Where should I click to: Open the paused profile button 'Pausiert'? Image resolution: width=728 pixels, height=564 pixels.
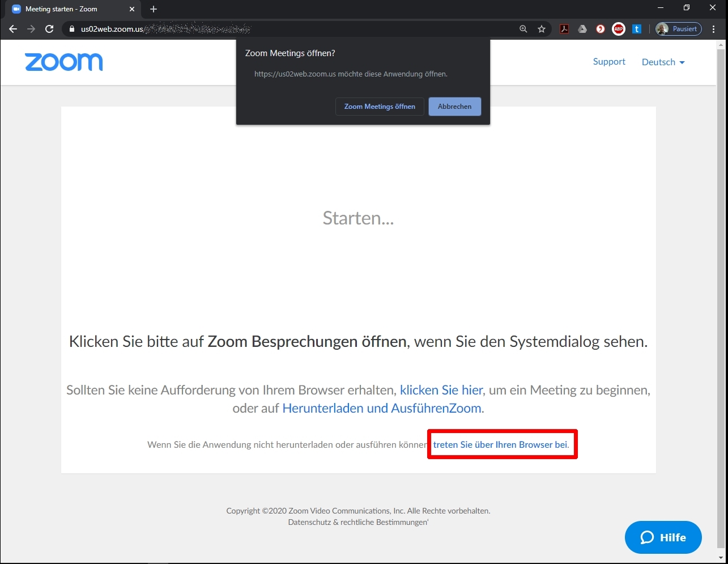pyautogui.click(x=678, y=29)
